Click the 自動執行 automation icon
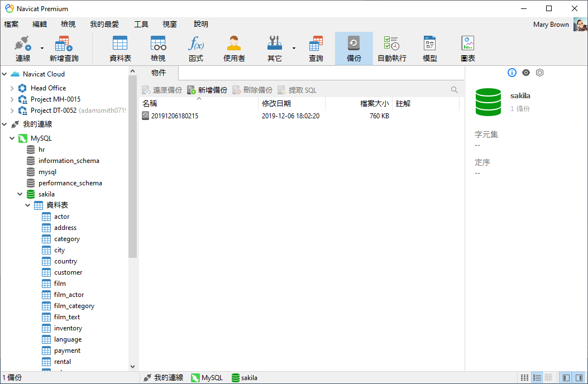This screenshot has width=588, height=384. click(391, 48)
